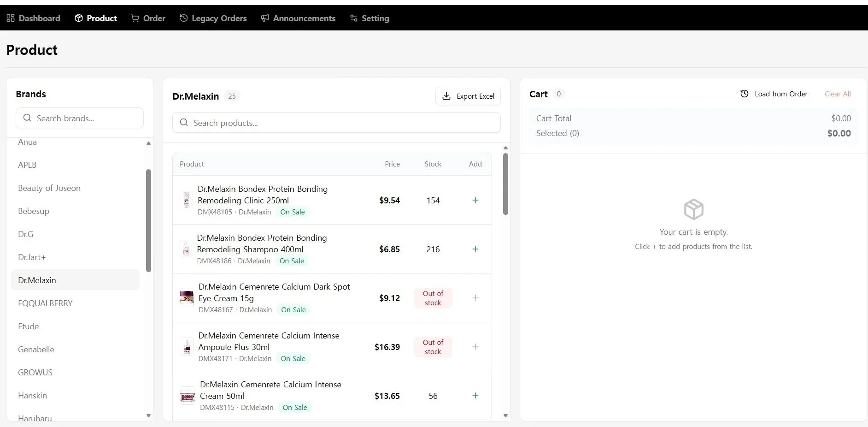
Task: Add Bondex Remodeling Shampoo 400ml to cart
Action: (x=475, y=249)
